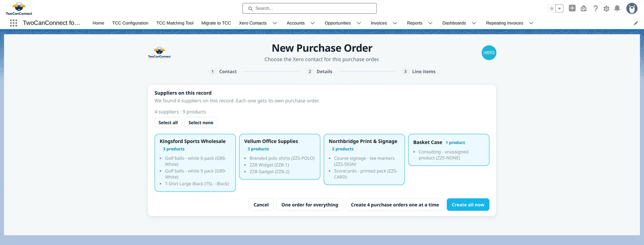The width and height of the screenshot is (644, 245).
Task: Open the setup gear icon
Action: [607, 8]
